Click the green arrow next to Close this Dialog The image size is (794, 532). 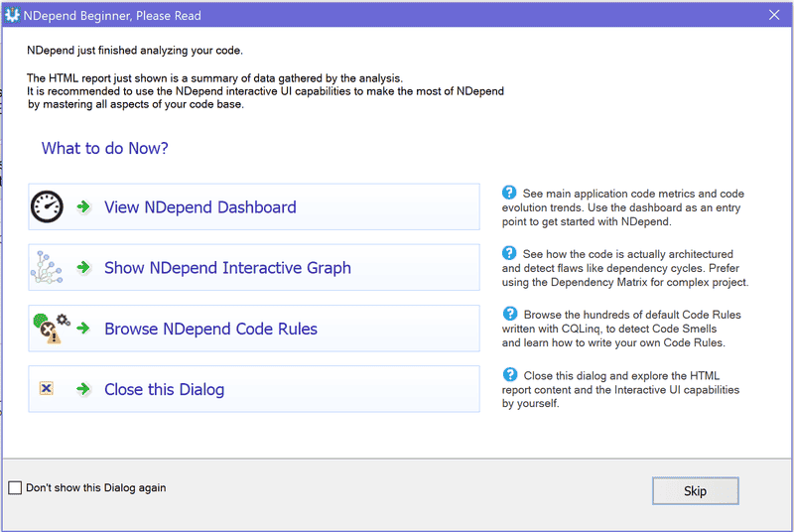coord(83,389)
